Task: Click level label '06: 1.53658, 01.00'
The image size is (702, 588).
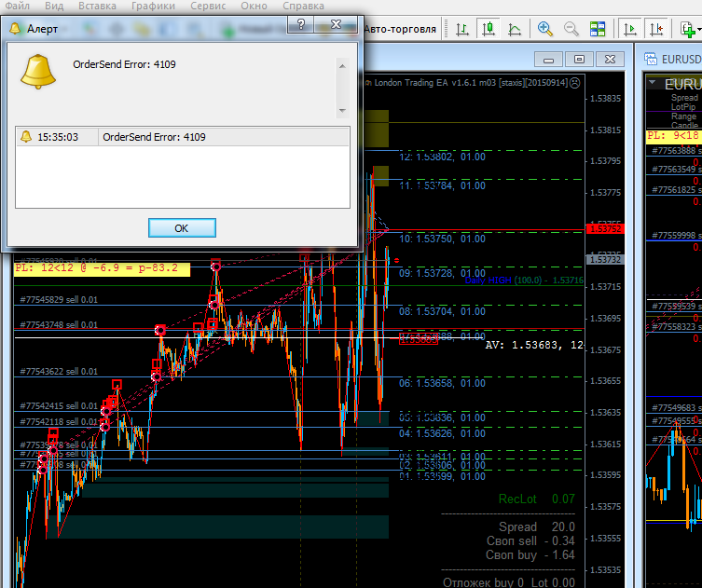Action: pos(442,383)
